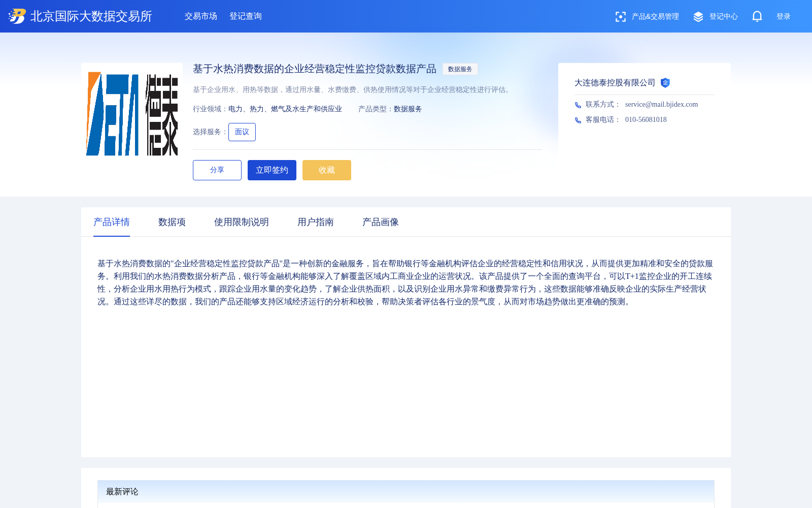Click the 产品类型 数据服务 value

[408, 109]
